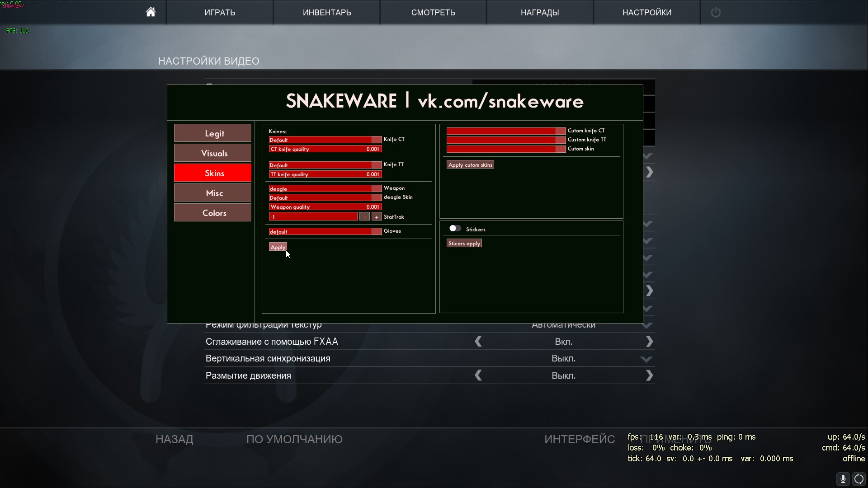This screenshot has width=868, height=488.
Task: Open the ИГРАТЬ menu
Action: (x=220, y=13)
